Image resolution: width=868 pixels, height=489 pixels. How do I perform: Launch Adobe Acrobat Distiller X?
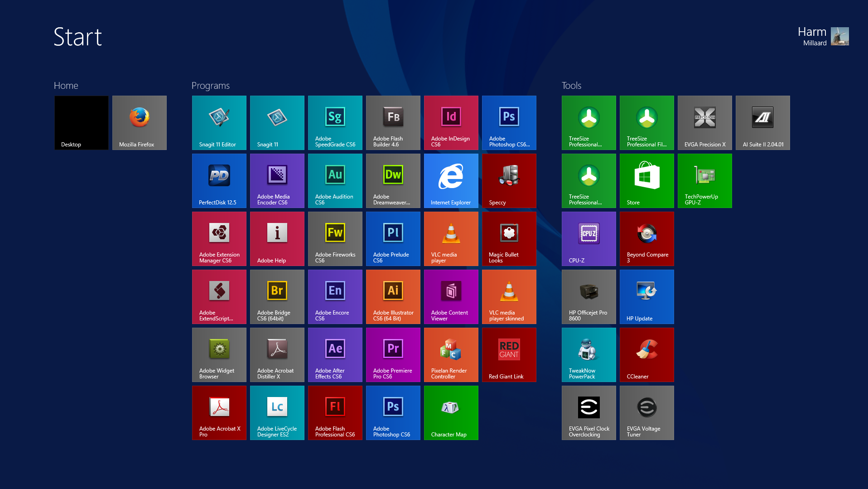277,355
